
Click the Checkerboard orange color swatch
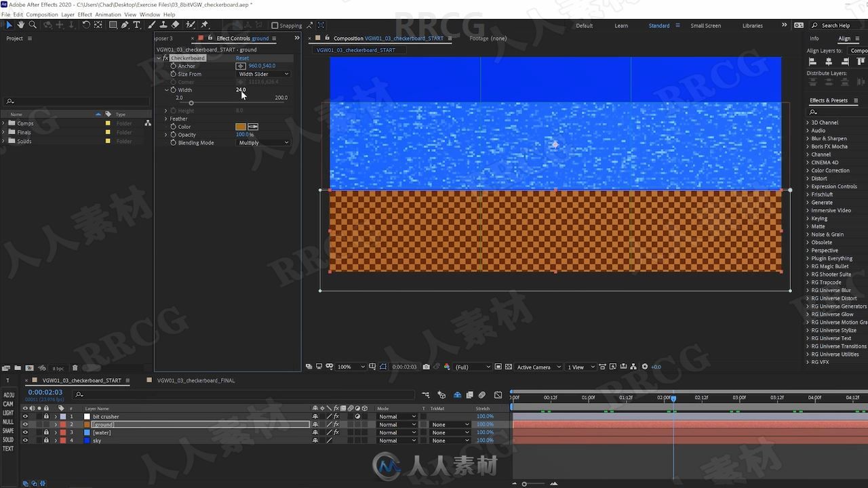point(241,127)
